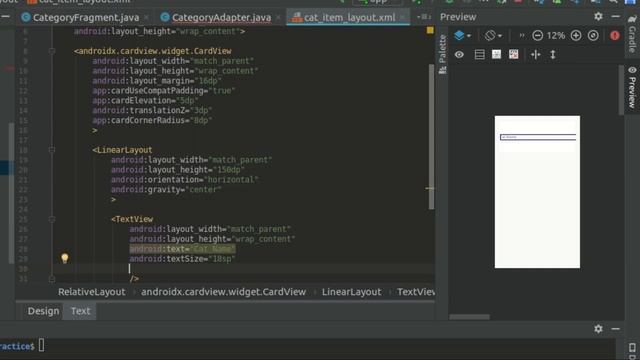Click the yellow marker in error stripe
The image size is (640, 360).
(429, 188)
